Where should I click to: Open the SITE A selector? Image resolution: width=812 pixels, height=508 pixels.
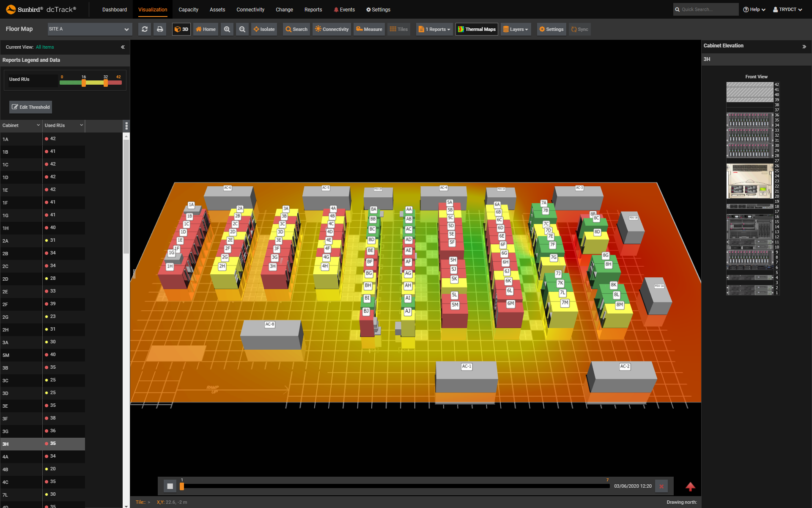(x=89, y=29)
